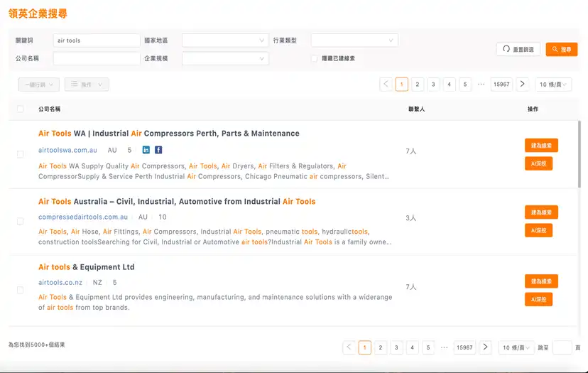Select page 3 in bottom pagination

(396, 347)
